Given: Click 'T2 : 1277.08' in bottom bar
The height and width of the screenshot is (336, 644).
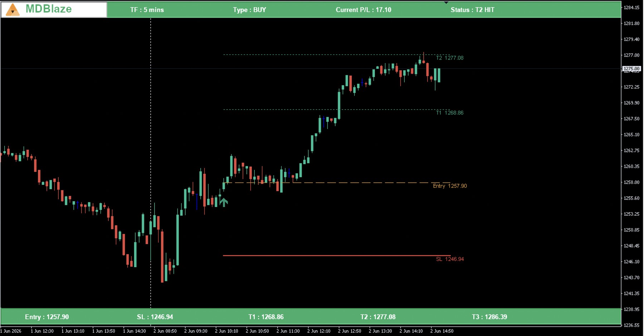Looking at the screenshot, I should point(378,317).
